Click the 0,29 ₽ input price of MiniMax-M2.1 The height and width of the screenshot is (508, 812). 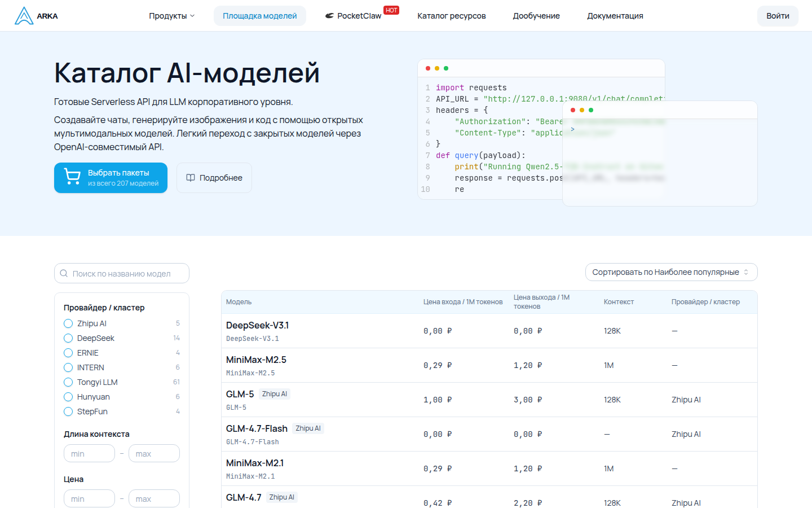(x=438, y=468)
